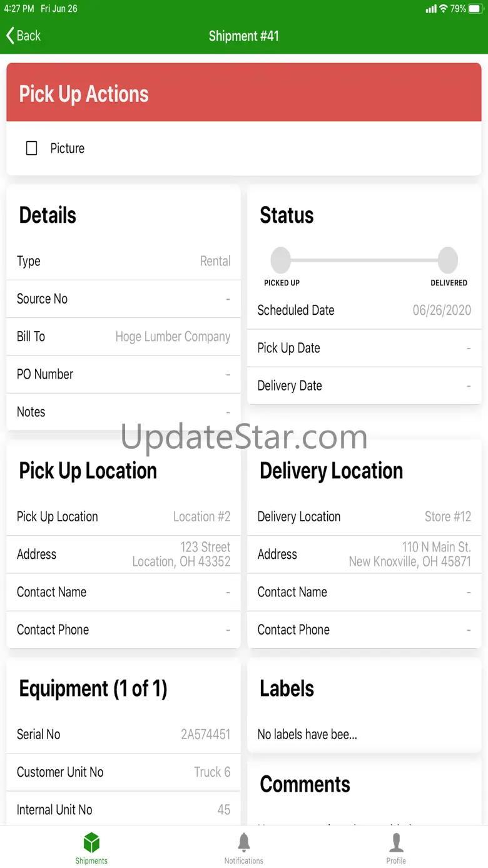The image size is (488, 868).
Task: Tap the Wi-Fi status icon
Action: [x=443, y=9]
